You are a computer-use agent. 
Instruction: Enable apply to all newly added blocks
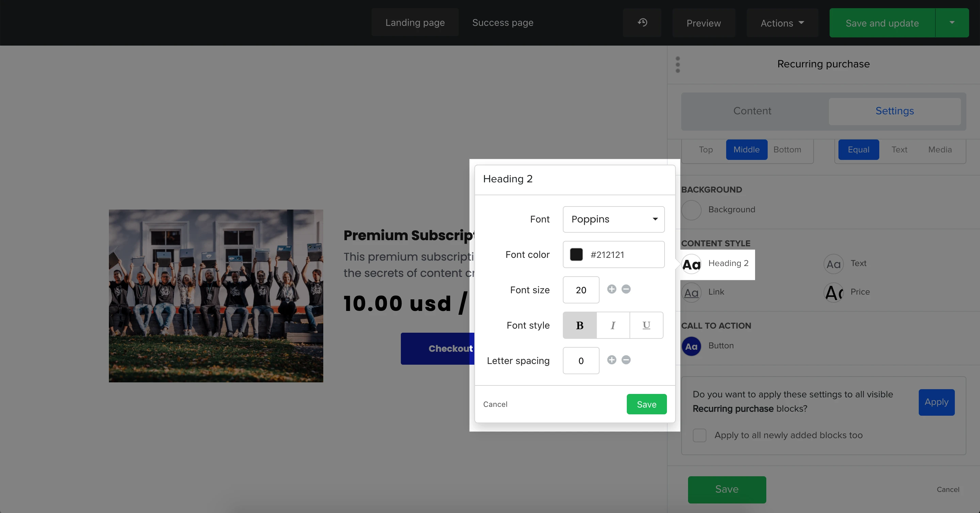699,435
